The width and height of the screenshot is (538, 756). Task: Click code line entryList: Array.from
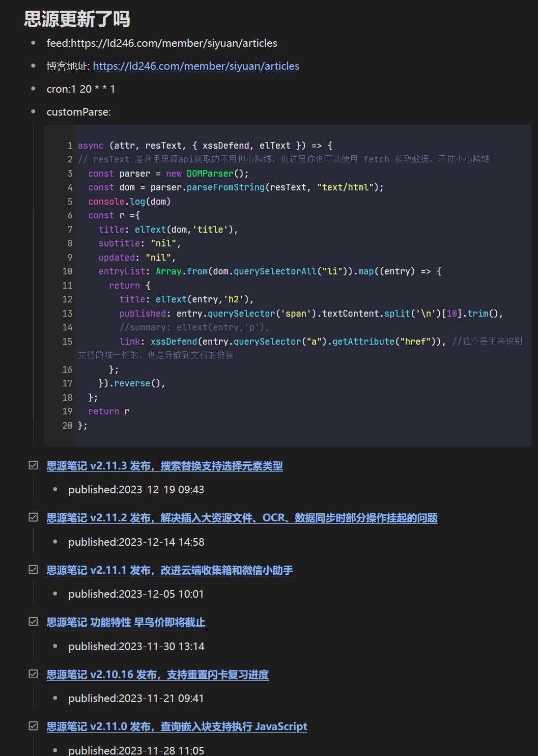coord(270,271)
